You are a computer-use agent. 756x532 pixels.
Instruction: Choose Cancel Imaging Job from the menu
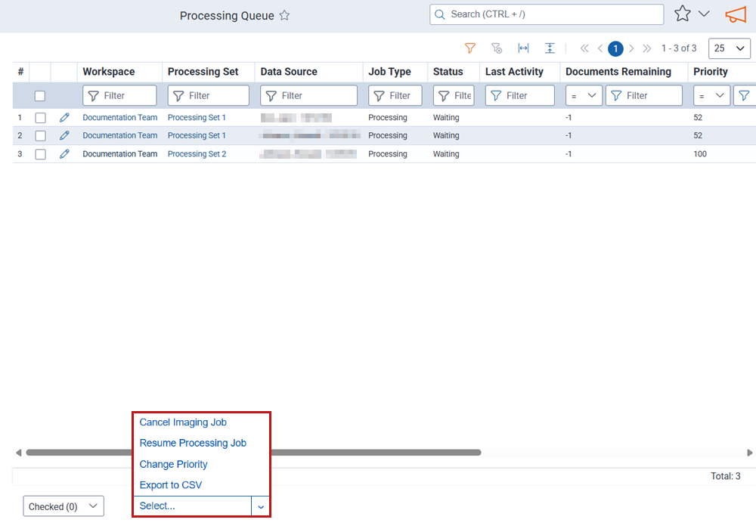183,422
